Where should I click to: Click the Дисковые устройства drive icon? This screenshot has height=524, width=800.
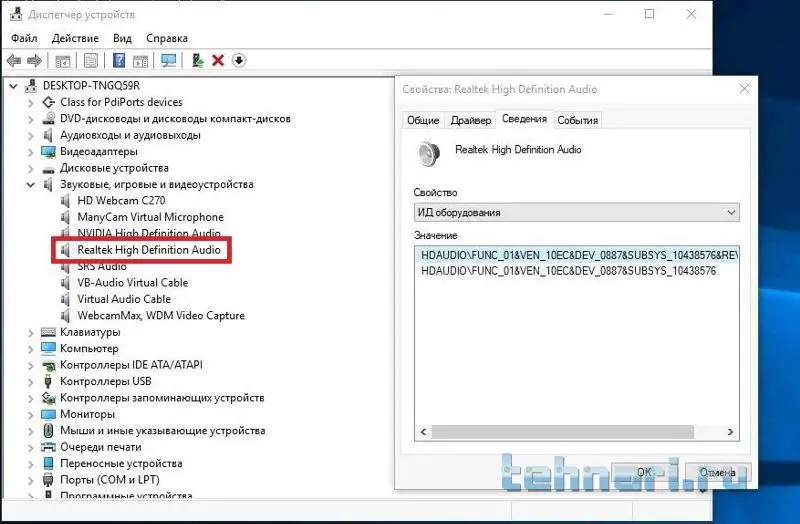click(48, 169)
